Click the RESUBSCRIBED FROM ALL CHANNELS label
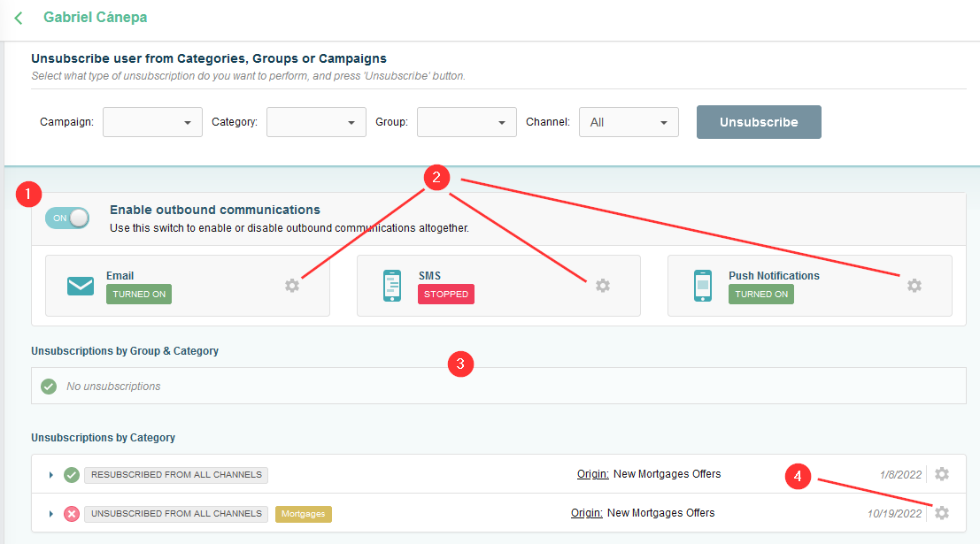This screenshot has height=544, width=980. tap(176, 475)
